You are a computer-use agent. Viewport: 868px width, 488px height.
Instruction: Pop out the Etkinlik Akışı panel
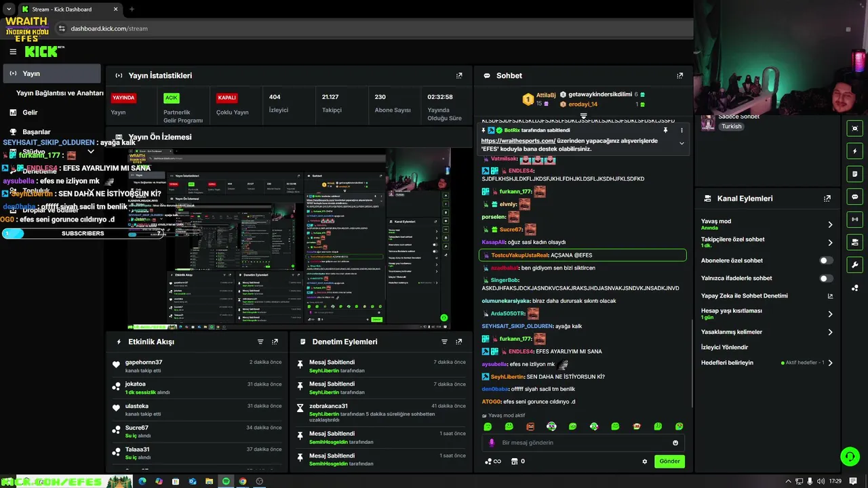click(x=275, y=342)
